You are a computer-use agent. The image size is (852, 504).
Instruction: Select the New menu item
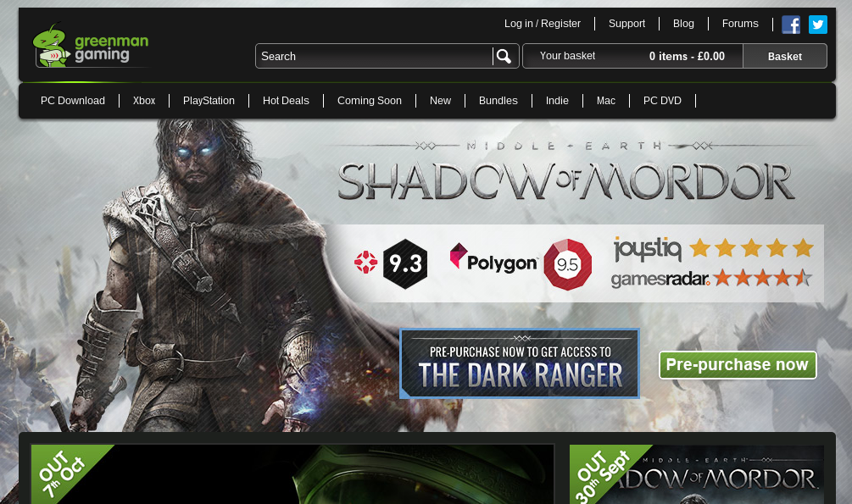(x=440, y=101)
